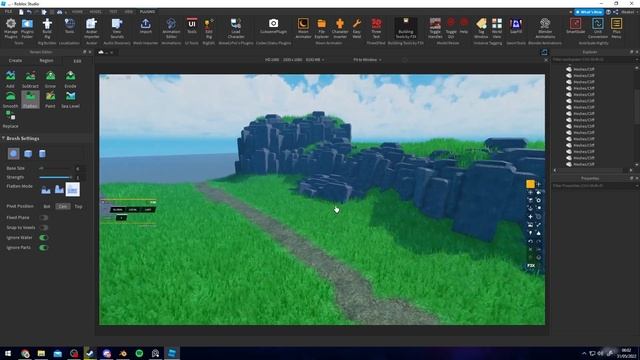Screen dimensions: 640x360
Task: Select the Erode terrain tool
Action: (x=70, y=79)
